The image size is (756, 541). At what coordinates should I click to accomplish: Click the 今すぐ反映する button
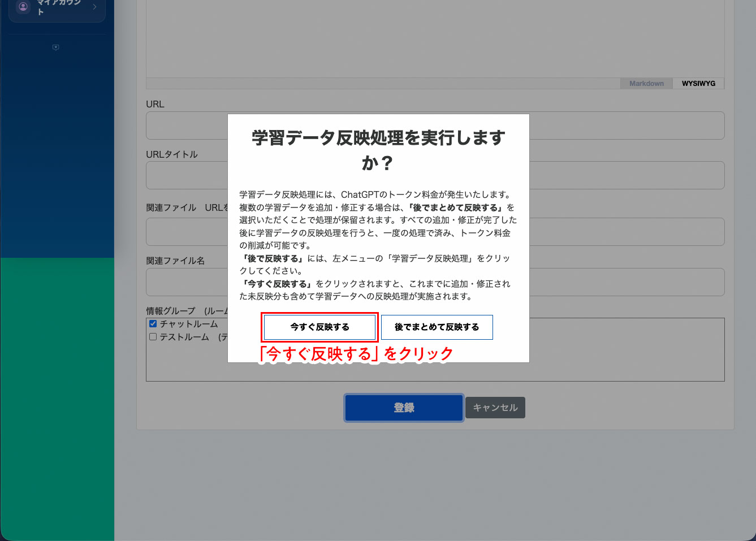pyautogui.click(x=319, y=327)
